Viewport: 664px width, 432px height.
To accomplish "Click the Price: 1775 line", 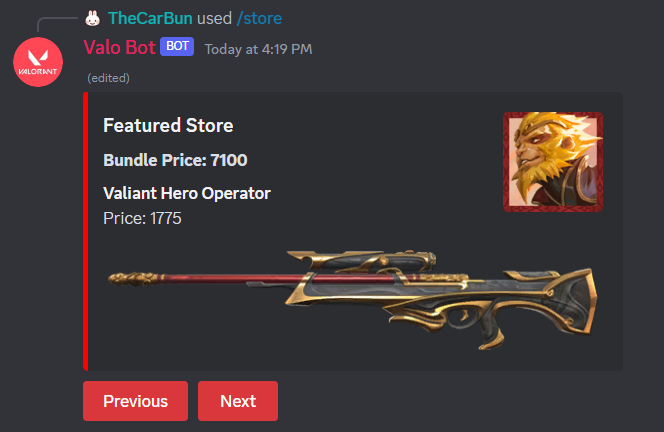I will point(142,218).
